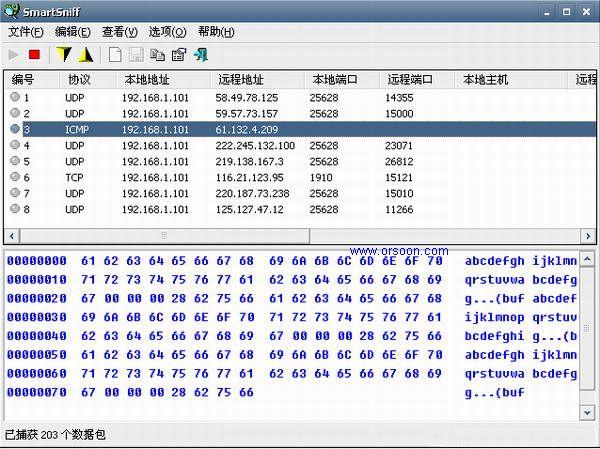
Task: Select remote address 61.132.4.209
Action: coord(246,129)
